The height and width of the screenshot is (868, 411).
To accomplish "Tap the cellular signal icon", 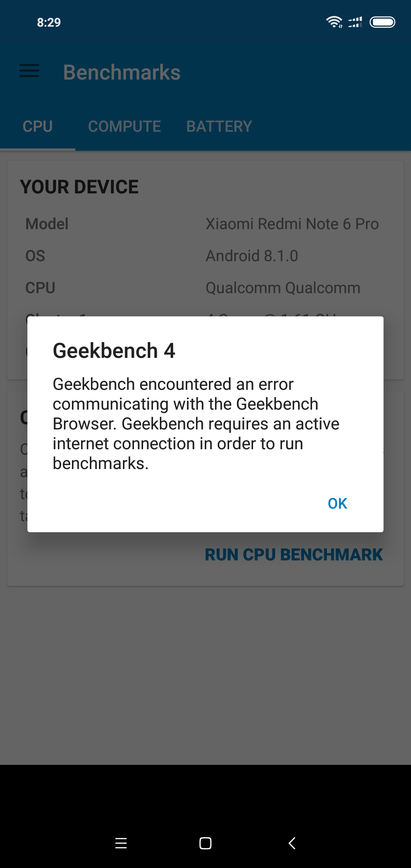I will pyautogui.click(x=355, y=22).
